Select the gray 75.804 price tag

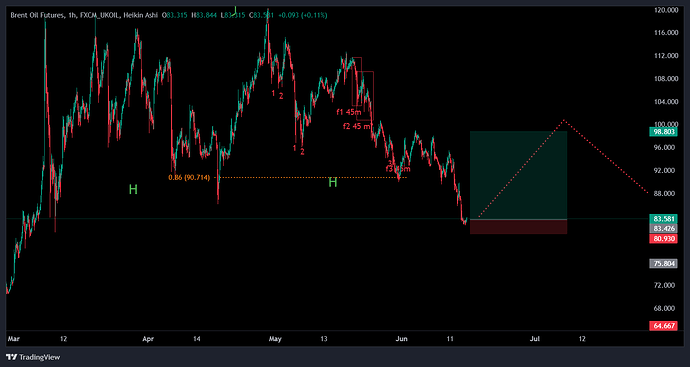pos(663,264)
